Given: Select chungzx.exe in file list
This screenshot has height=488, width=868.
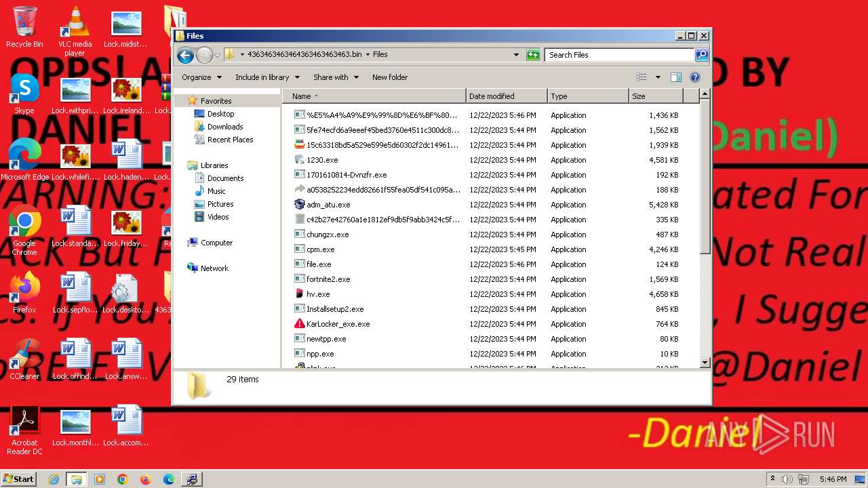Looking at the screenshot, I should (328, 235).
